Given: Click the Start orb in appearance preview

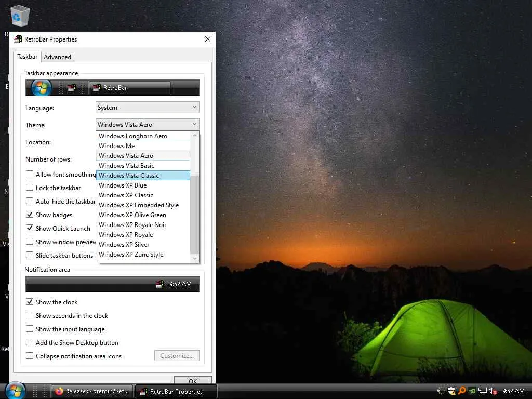Looking at the screenshot, I should [42, 88].
